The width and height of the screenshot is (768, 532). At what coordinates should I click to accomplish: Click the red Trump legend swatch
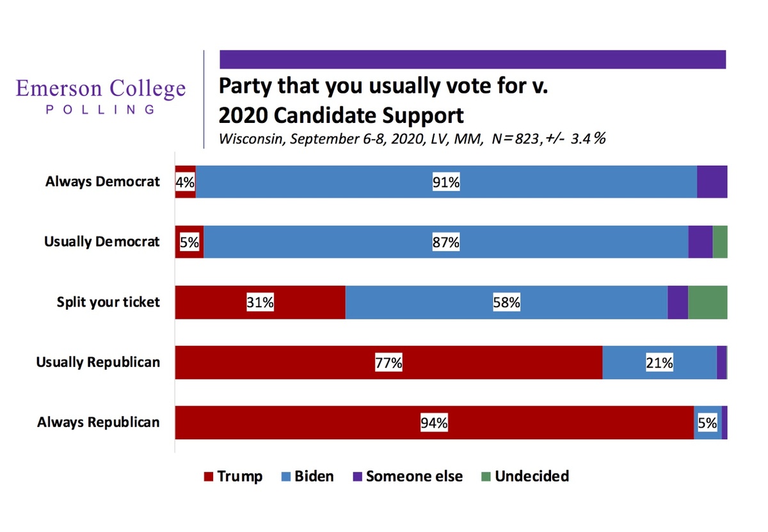pos(207,476)
